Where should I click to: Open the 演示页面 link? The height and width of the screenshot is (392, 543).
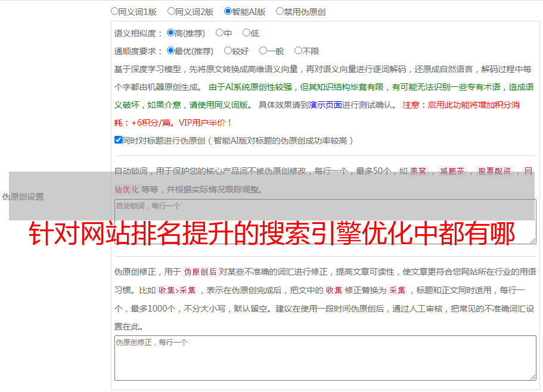325,105
